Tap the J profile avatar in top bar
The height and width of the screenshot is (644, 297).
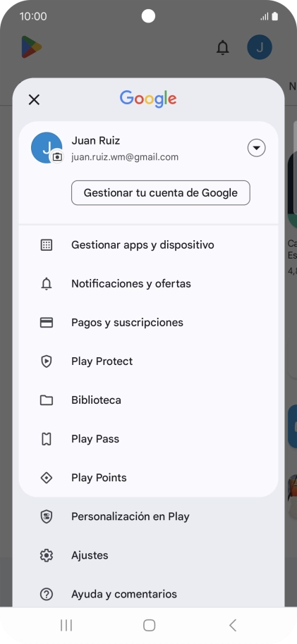[x=260, y=47]
